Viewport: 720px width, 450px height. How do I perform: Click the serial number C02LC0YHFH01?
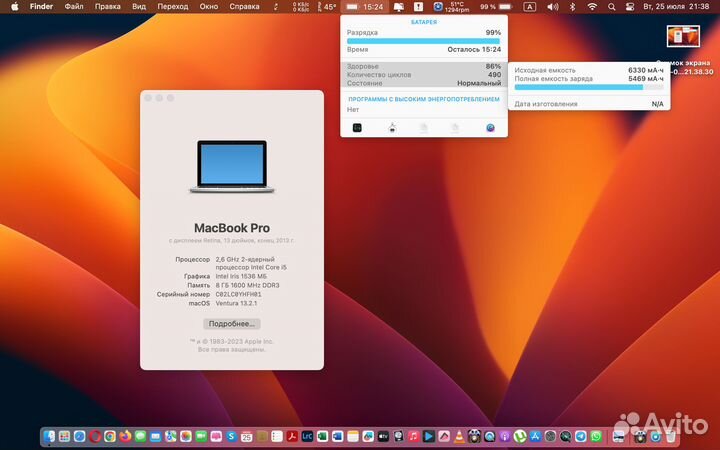(x=238, y=294)
